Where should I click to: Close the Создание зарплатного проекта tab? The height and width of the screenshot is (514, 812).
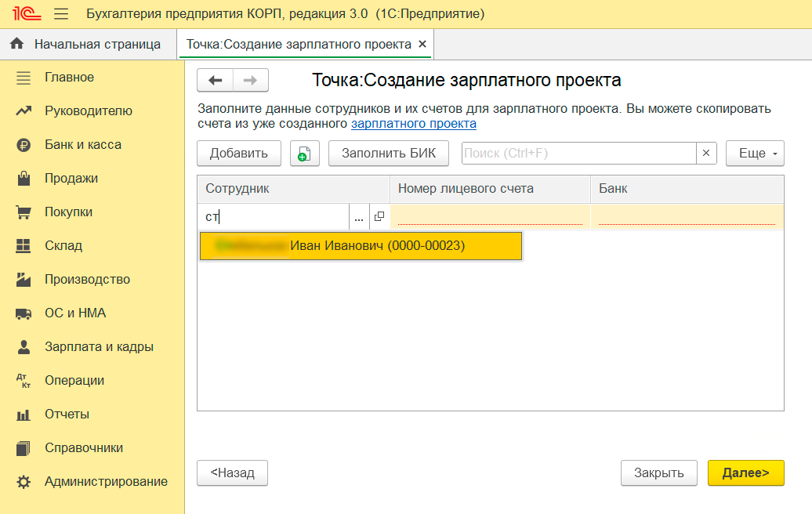(422, 44)
